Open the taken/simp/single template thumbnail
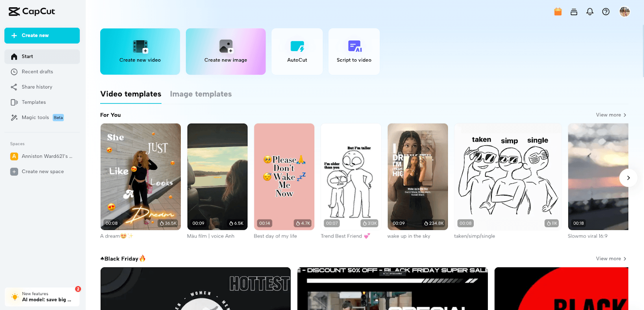 click(x=508, y=177)
